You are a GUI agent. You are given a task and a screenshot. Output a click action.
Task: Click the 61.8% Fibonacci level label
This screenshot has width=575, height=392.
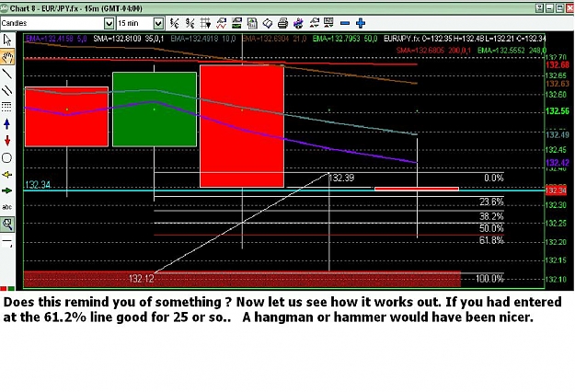pos(491,240)
